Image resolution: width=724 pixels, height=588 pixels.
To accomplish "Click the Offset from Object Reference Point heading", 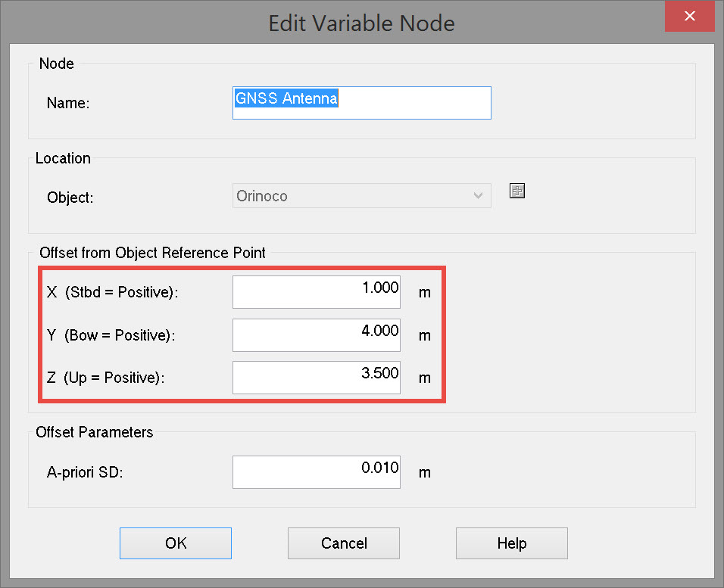I will tap(152, 253).
